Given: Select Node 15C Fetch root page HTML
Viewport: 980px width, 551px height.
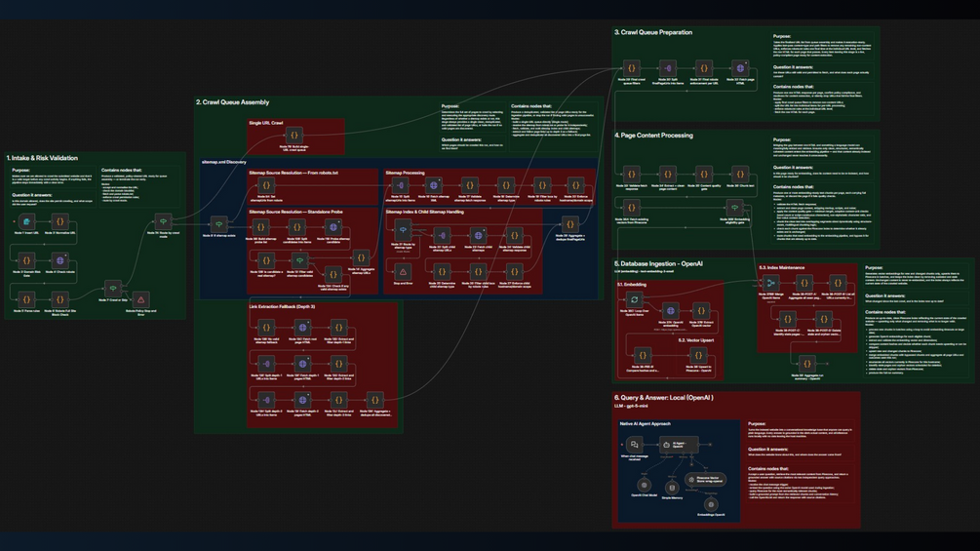Looking at the screenshot, I should (302, 327).
